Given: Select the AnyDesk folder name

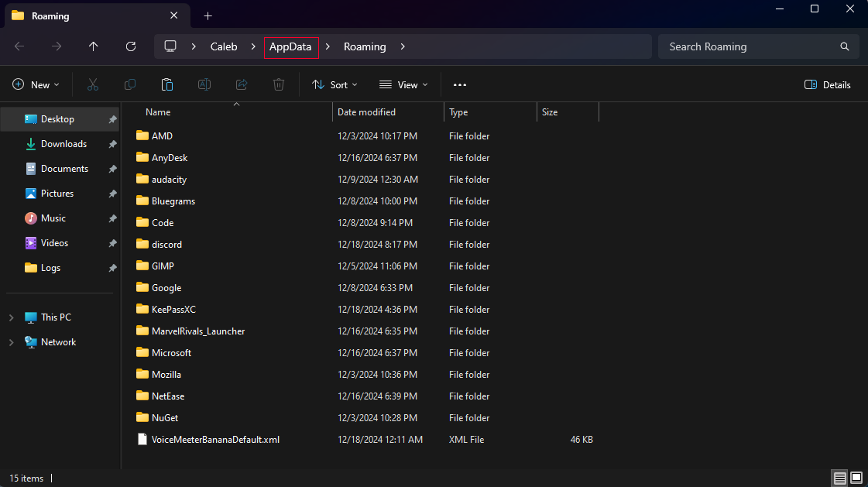Looking at the screenshot, I should 170,158.
